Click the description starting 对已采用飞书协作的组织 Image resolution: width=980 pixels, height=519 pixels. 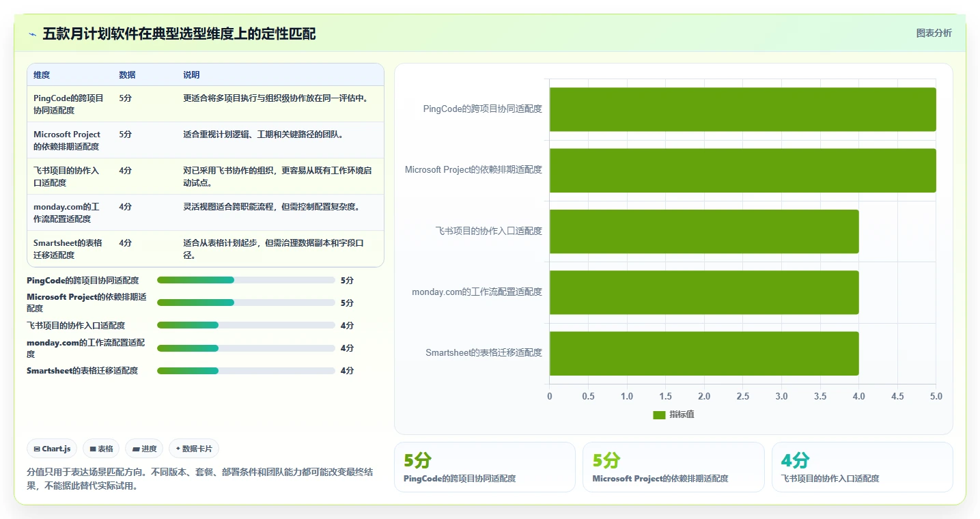coord(277,176)
